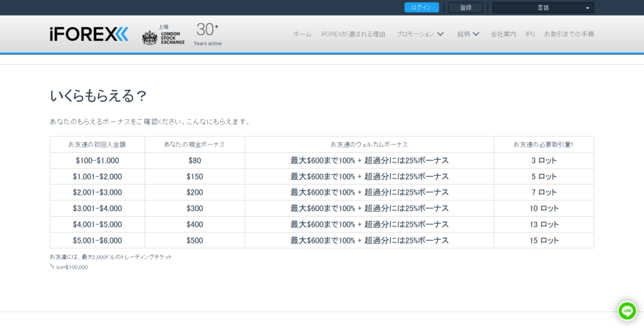Select the $100-$1,000 cell
The height and width of the screenshot is (331, 644).
point(97,160)
